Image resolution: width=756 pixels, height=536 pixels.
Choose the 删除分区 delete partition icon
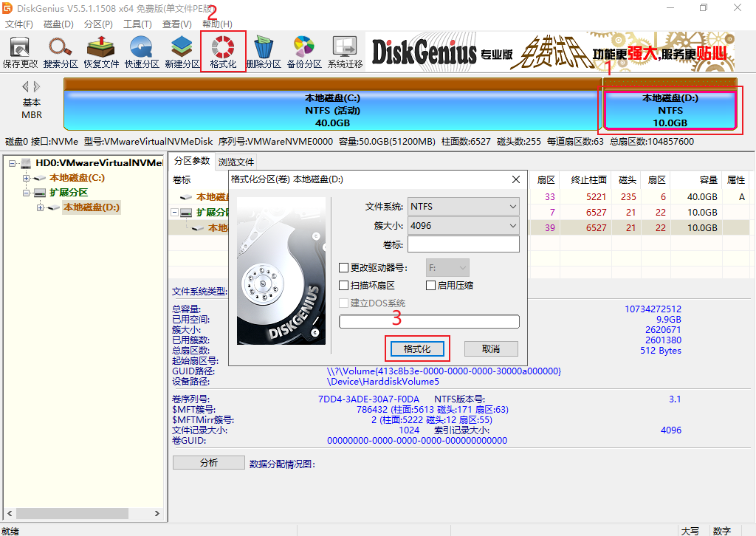[264, 52]
